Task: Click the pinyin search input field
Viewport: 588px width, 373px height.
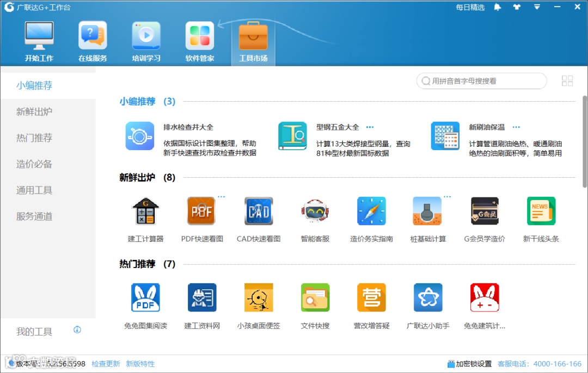Action: click(481, 81)
